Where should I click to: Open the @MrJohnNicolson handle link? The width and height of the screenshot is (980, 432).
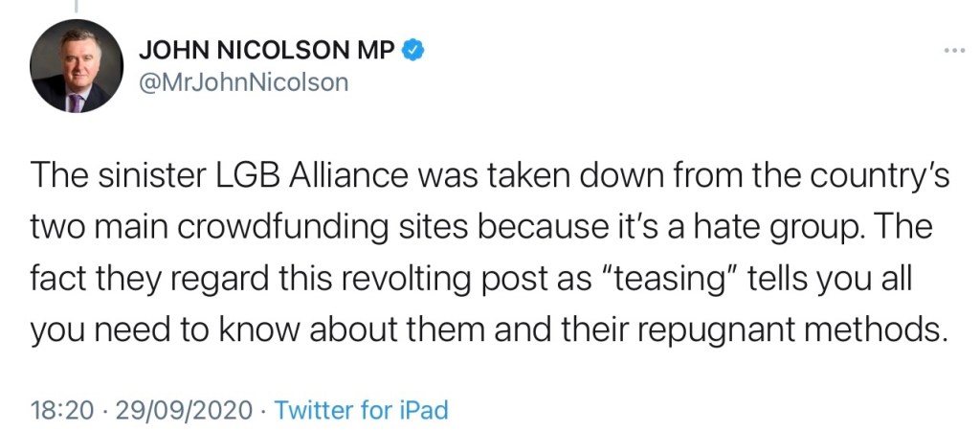pos(244,82)
